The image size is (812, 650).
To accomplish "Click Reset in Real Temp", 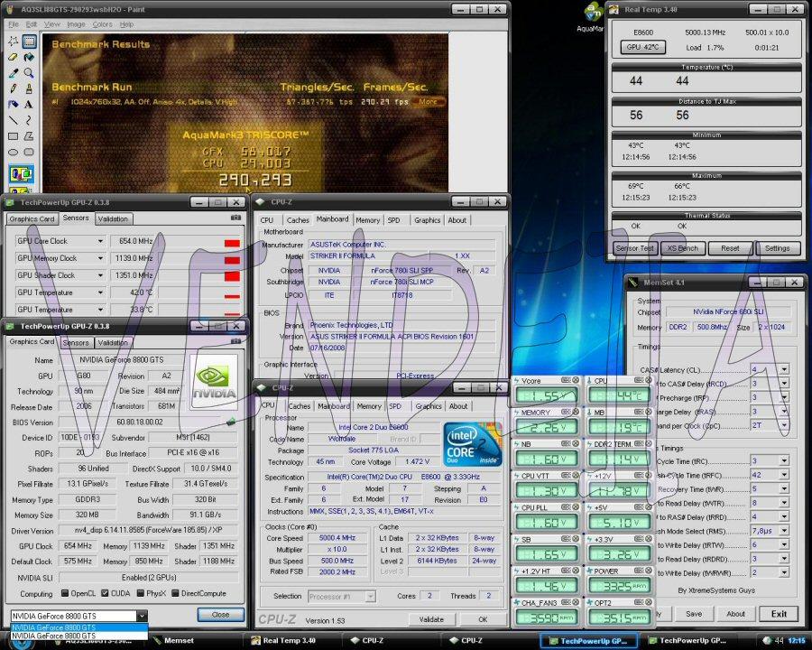I will tap(730, 248).
